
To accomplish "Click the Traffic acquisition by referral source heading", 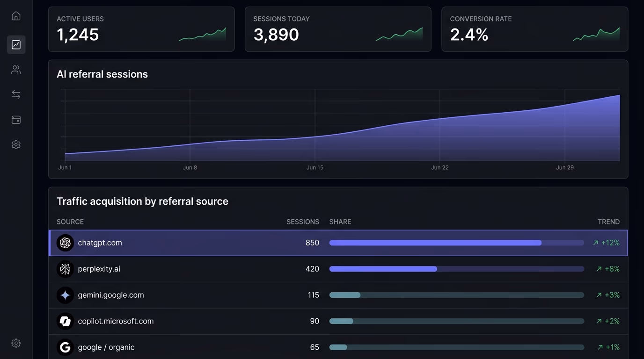I will 142,201.
